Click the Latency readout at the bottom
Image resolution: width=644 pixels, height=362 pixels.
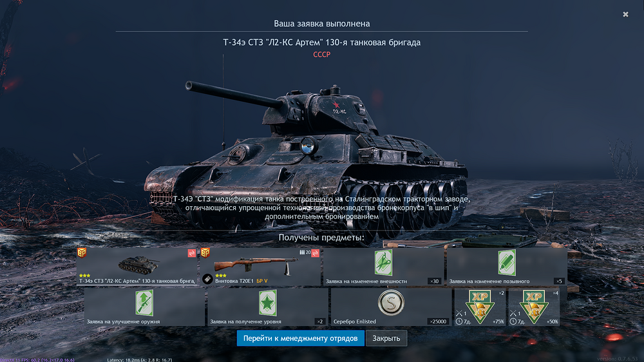(x=140, y=360)
